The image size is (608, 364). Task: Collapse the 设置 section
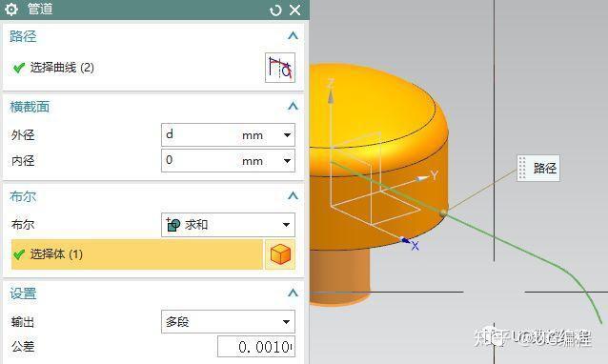(294, 293)
